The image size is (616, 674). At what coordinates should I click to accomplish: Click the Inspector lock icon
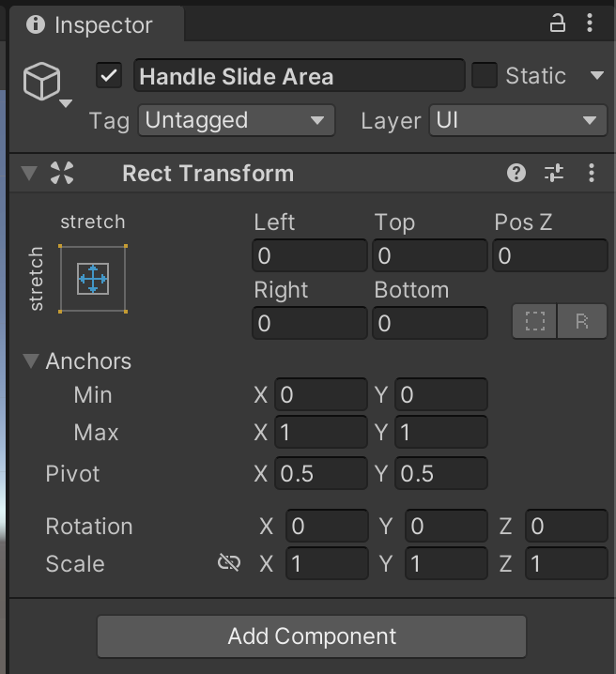pos(558,23)
